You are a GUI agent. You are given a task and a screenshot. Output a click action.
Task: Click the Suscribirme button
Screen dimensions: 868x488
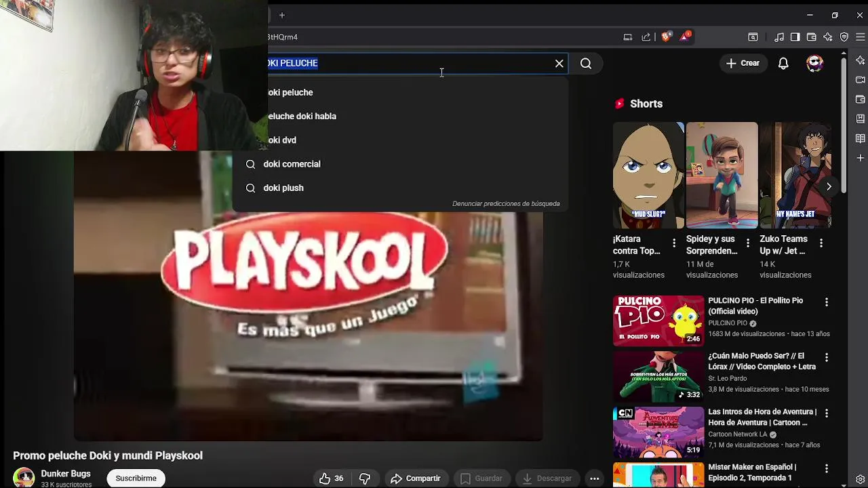click(136, 479)
